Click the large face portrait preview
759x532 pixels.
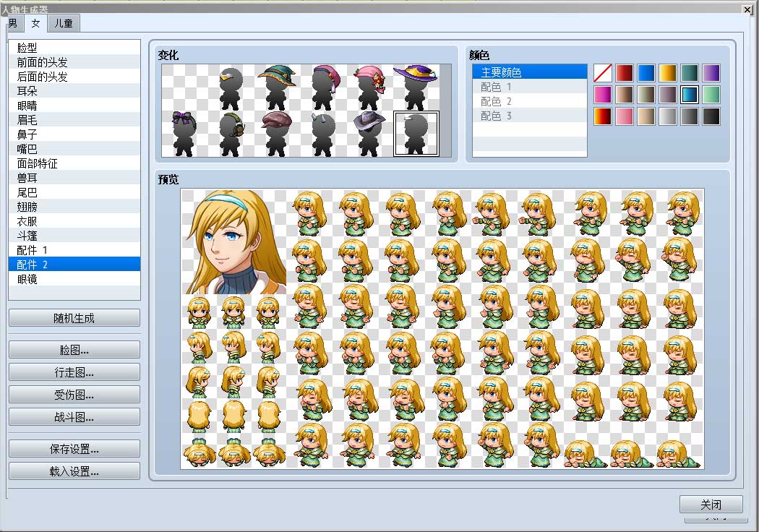point(233,241)
